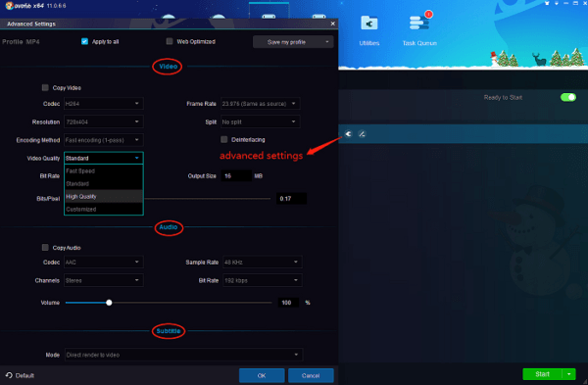Uncheck the Apply to all checkbox

(84, 41)
